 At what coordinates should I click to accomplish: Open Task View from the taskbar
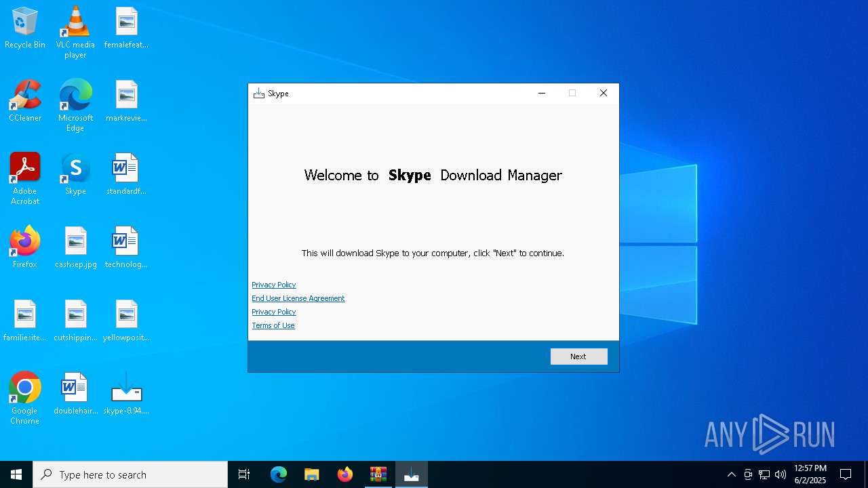click(x=244, y=474)
